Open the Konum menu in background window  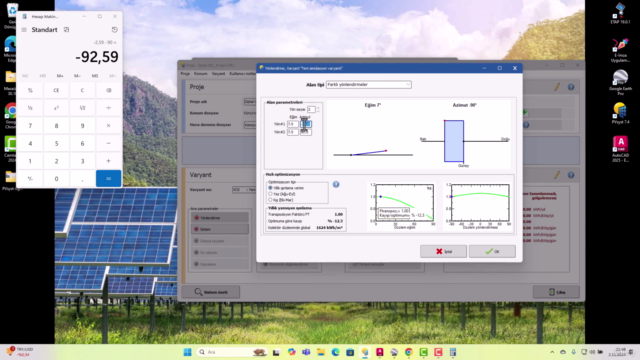point(200,74)
